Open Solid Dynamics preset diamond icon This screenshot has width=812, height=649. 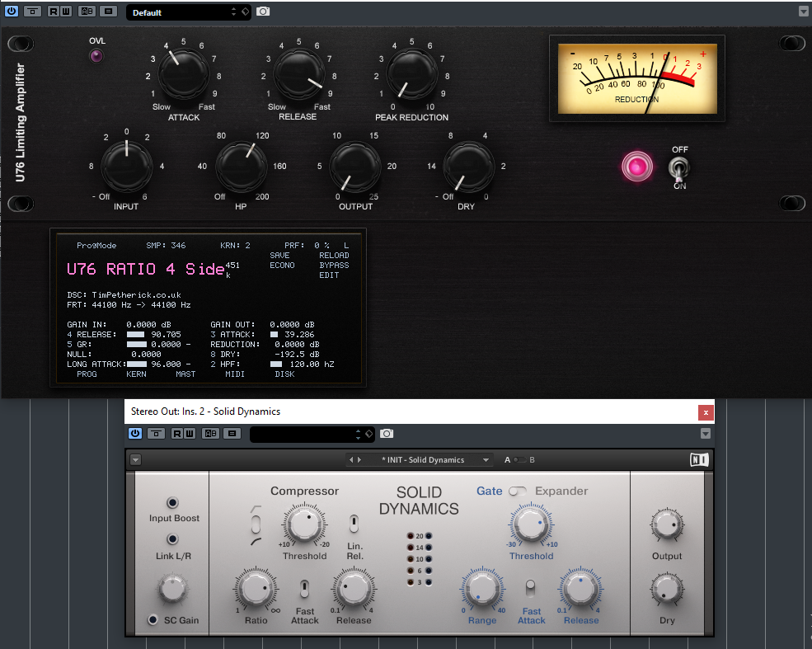369,434
